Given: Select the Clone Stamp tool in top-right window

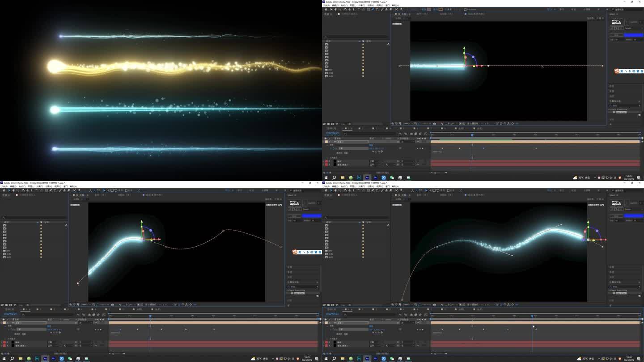Looking at the screenshot, I should 386,9.
